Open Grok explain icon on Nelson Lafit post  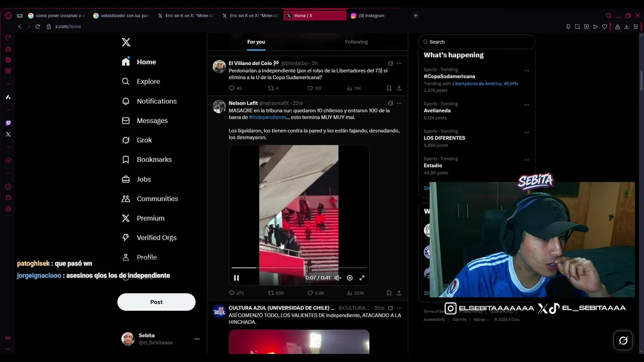tap(390, 103)
